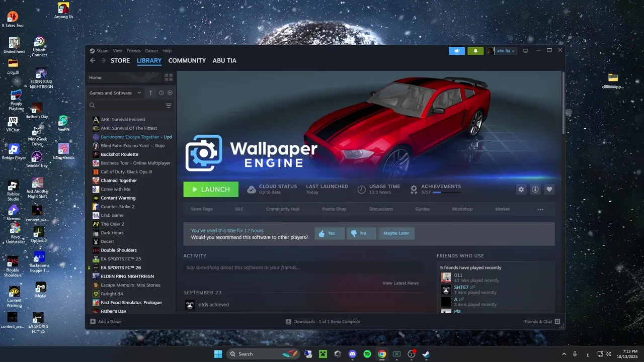Click friend SHTE7 in friends list
Screen dimensions: 644x362
(461, 287)
